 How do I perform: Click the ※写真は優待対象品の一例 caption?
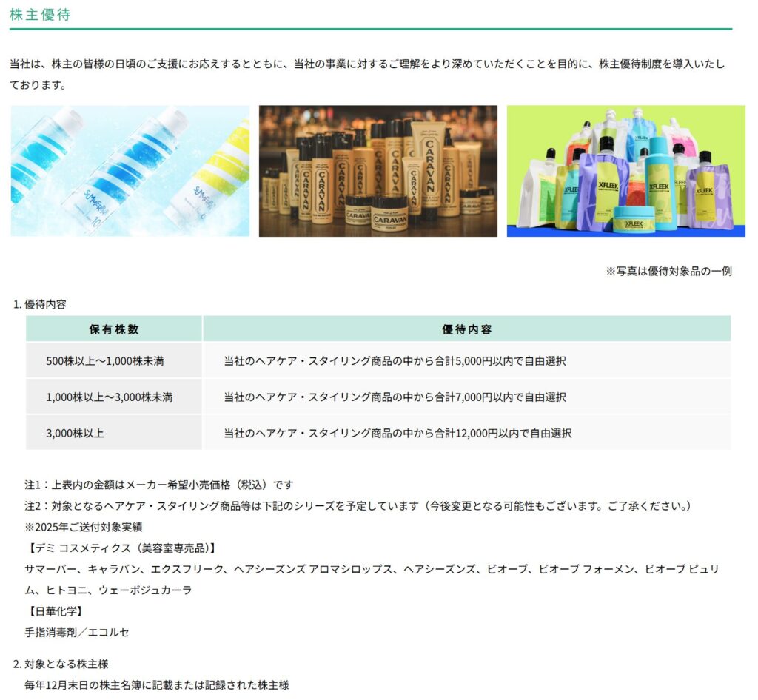point(669,272)
